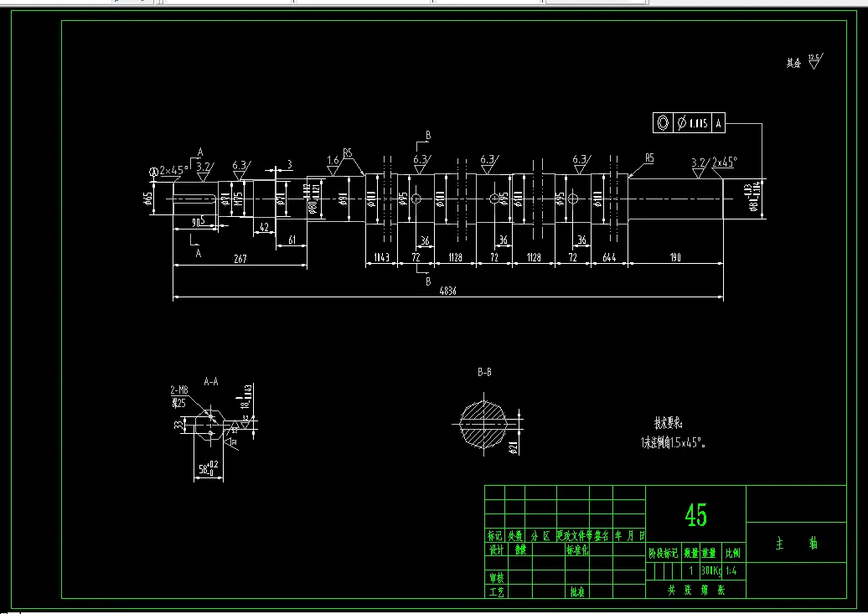Image resolution: width=868 pixels, height=614 pixels.
Task: Select the 2×45° chamfer note at the left end
Action: (173, 170)
